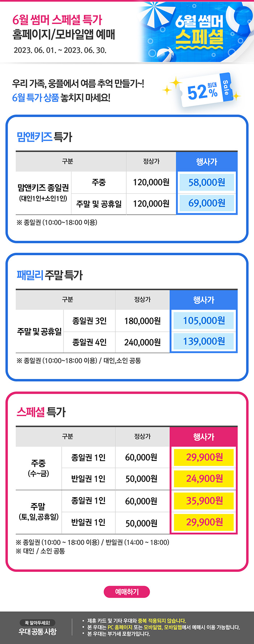The image size is (254, 644).
Task: Select the 58,000원 weekday event price
Action: click(207, 182)
